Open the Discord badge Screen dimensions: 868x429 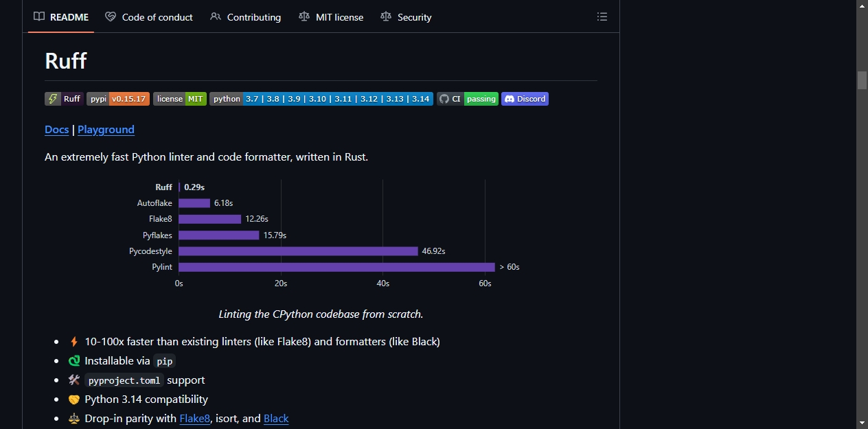click(x=525, y=99)
